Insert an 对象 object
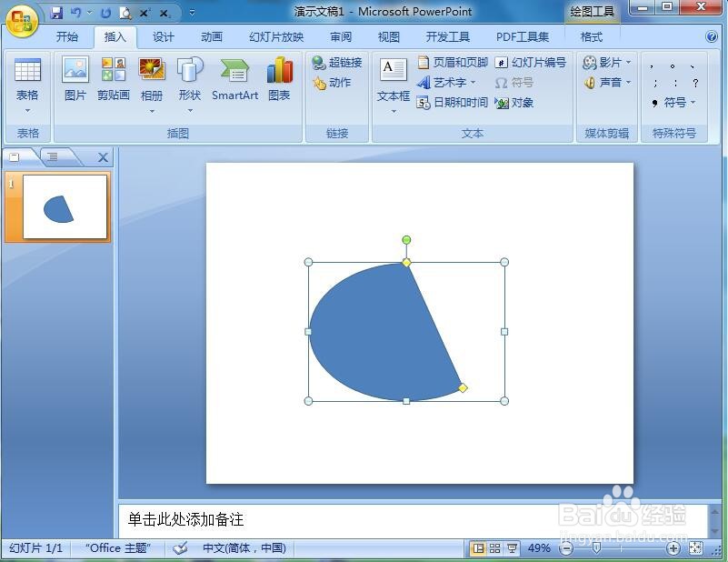 tap(514, 103)
